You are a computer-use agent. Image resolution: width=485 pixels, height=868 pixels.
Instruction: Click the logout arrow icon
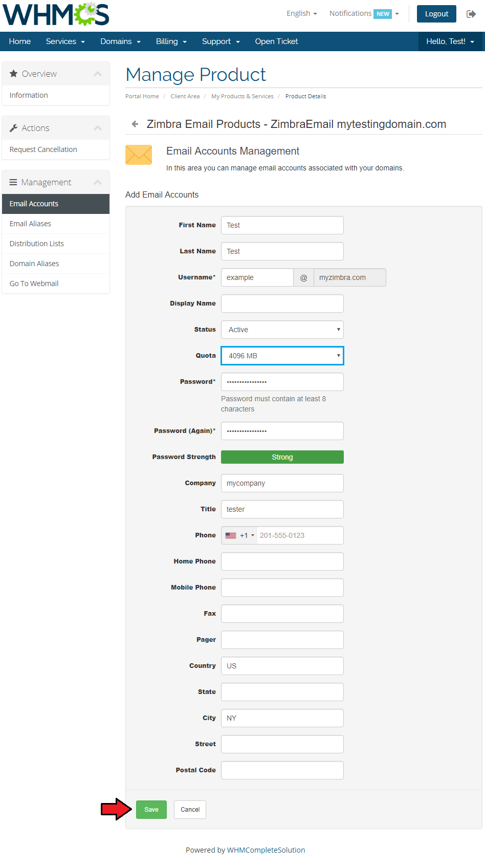(x=471, y=14)
